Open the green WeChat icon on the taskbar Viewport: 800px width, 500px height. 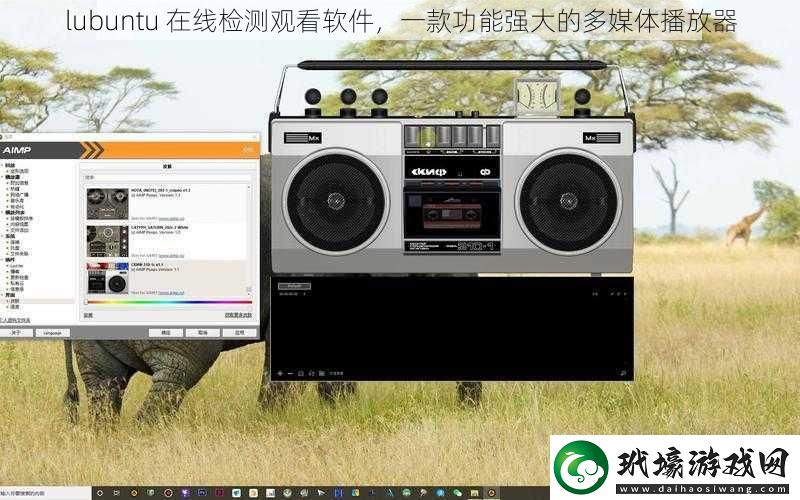[x=458, y=493]
